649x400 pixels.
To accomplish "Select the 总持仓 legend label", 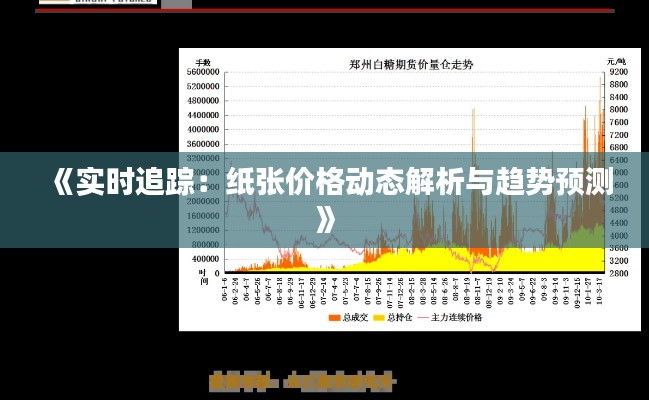I will [x=398, y=317].
